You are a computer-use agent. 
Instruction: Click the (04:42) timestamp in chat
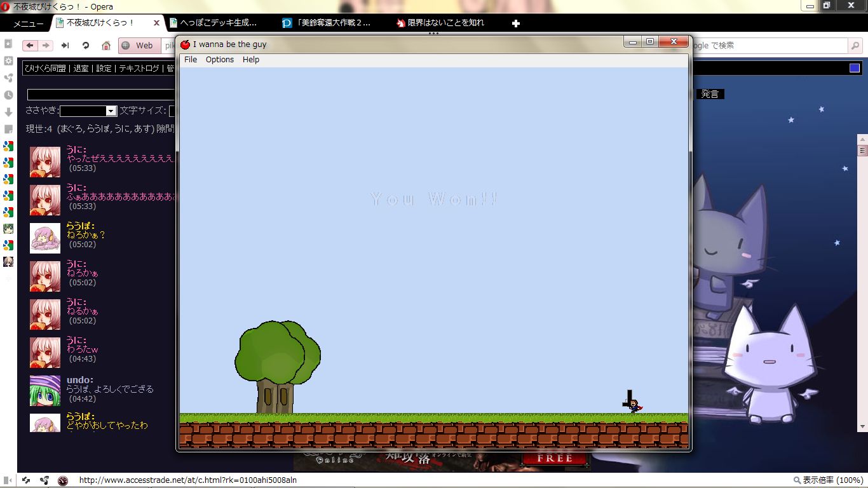pyautogui.click(x=83, y=399)
